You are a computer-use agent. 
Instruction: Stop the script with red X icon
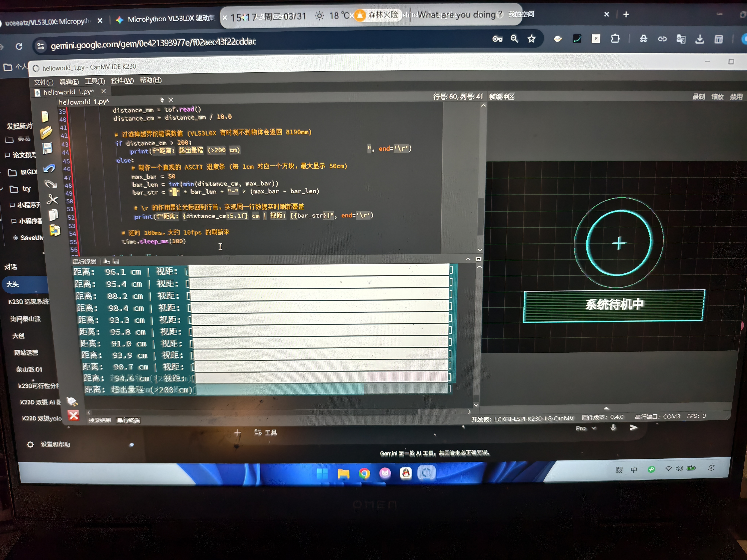(x=73, y=415)
